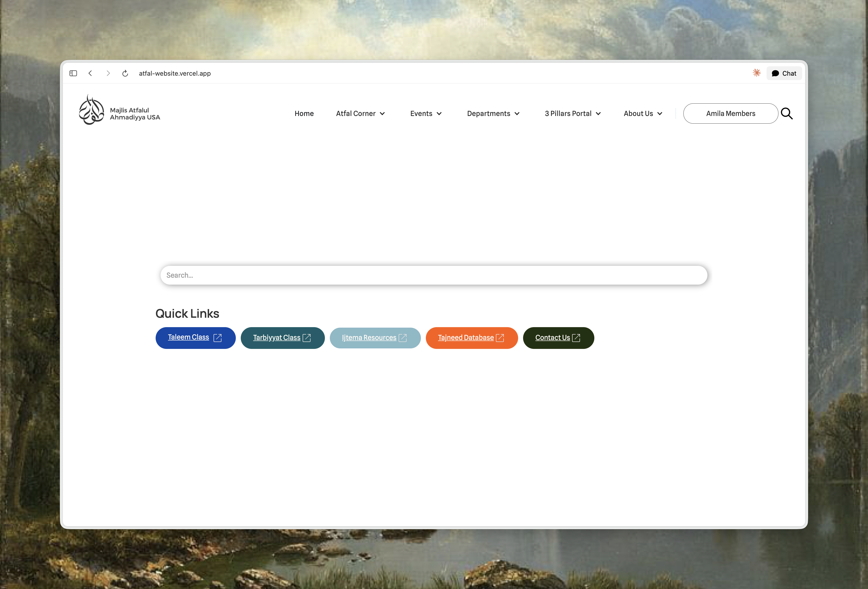The height and width of the screenshot is (589, 868).
Task: Open the Chat panel button
Action: (784, 73)
